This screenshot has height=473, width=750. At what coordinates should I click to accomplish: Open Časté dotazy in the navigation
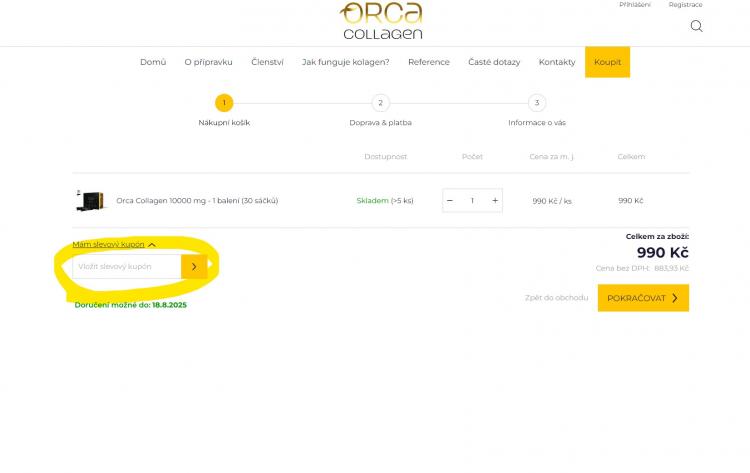pyautogui.click(x=494, y=62)
